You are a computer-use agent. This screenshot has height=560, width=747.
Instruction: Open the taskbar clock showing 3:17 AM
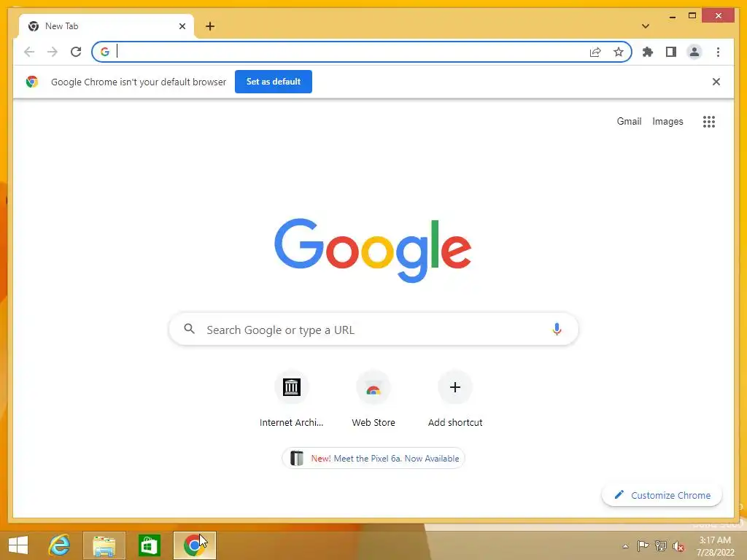click(x=715, y=546)
